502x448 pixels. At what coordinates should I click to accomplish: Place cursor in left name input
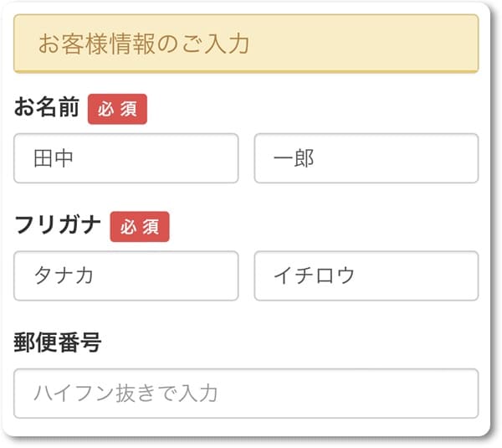click(x=126, y=158)
